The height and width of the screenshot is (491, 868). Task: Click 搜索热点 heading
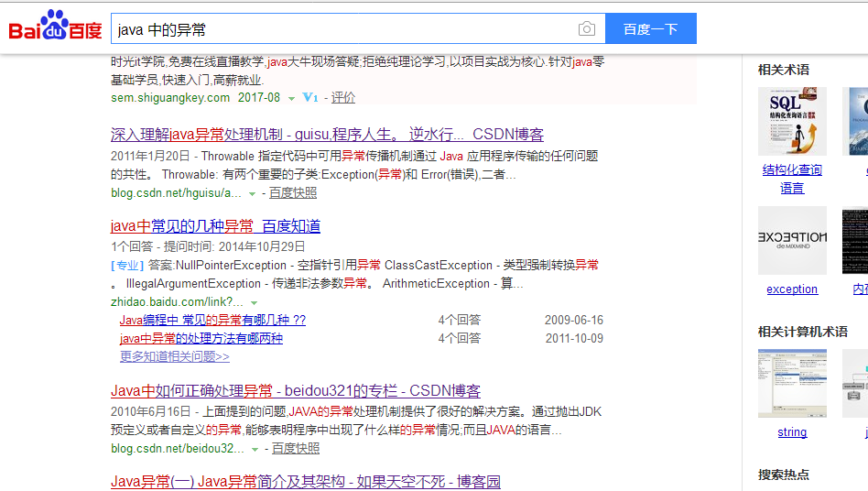pos(783,475)
